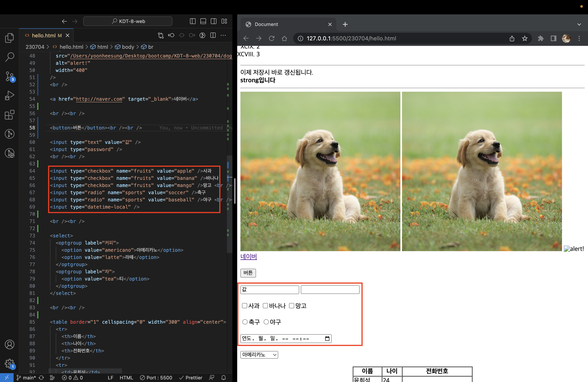
Task: Open the Accounts icon in the activity bar
Action: [x=9, y=344]
